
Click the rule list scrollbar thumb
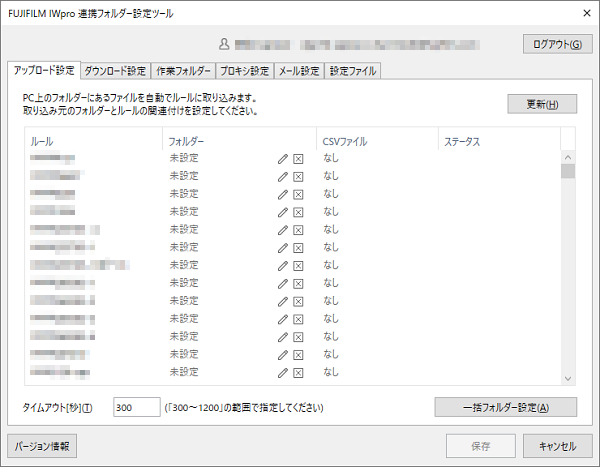[x=568, y=171]
